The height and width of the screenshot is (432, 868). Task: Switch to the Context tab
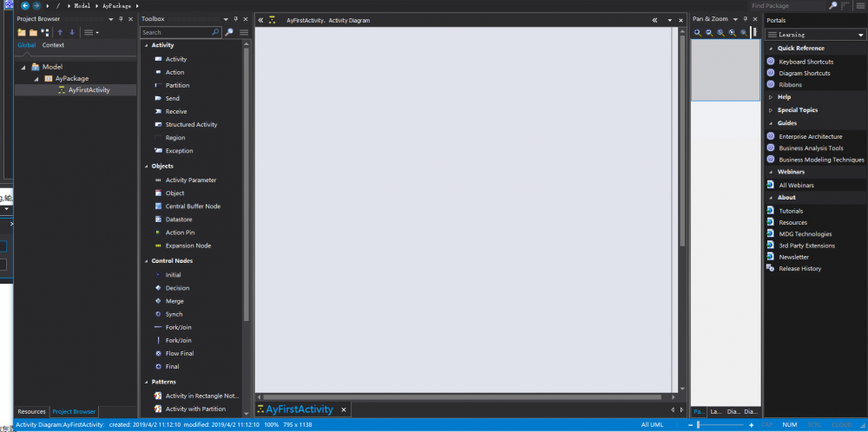(x=53, y=45)
